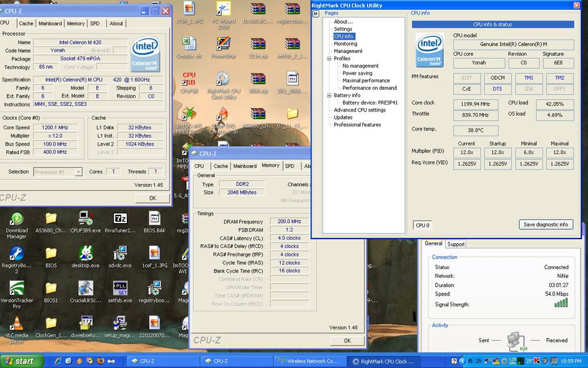
Task: Open the Download Manager desktop shortcut
Action: [x=17, y=225]
